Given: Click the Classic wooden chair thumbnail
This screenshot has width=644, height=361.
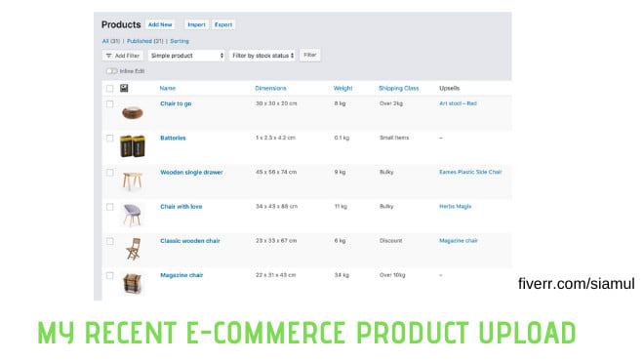Looking at the screenshot, I should (133, 249).
